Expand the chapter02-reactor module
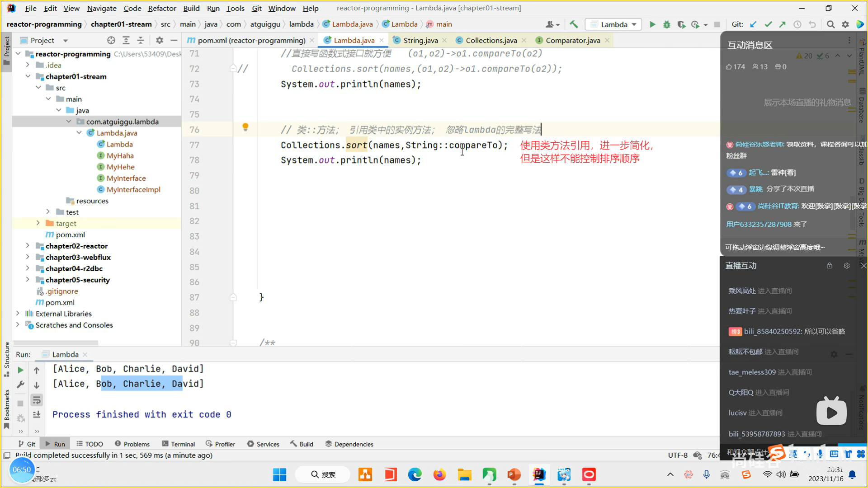The width and height of the screenshot is (868, 488). point(28,246)
